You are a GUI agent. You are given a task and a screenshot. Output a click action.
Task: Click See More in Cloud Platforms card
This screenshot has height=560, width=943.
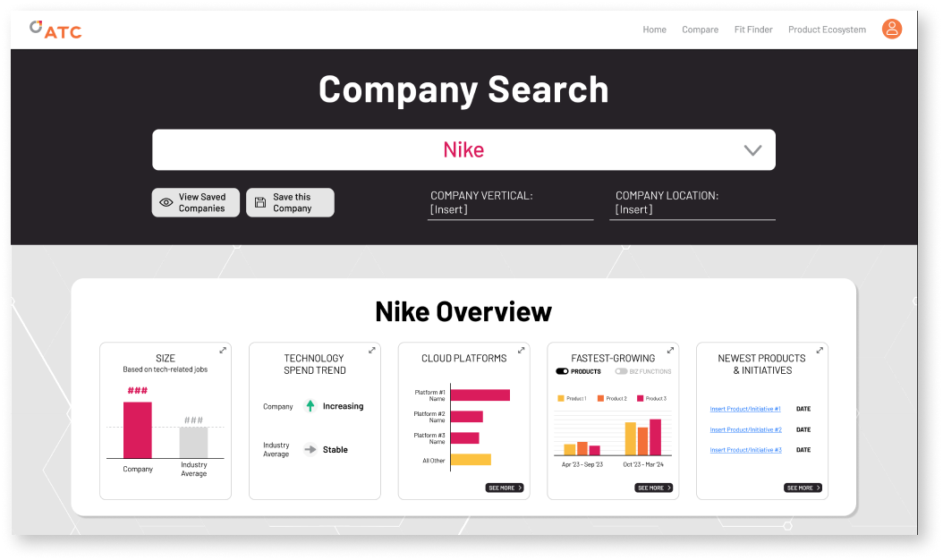click(505, 488)
